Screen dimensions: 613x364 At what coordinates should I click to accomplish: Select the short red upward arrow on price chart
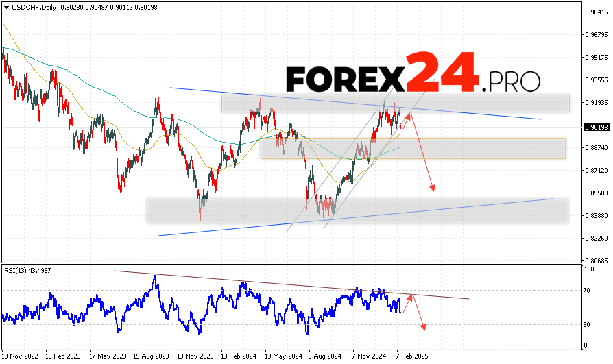point(407,121)
